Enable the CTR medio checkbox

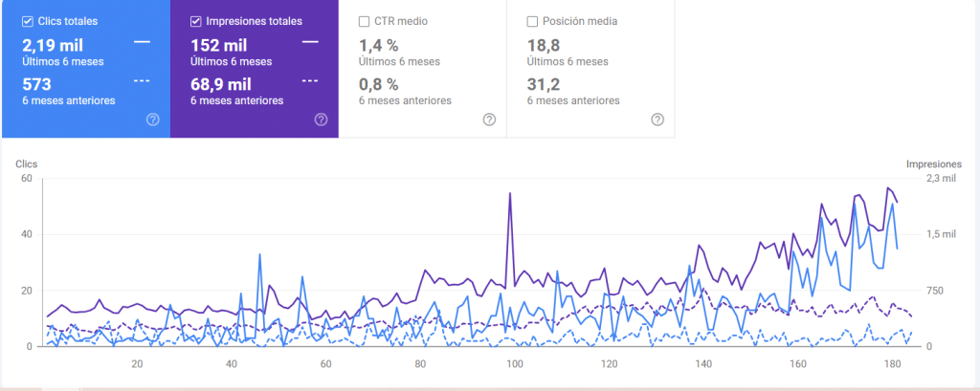point(365,21)
